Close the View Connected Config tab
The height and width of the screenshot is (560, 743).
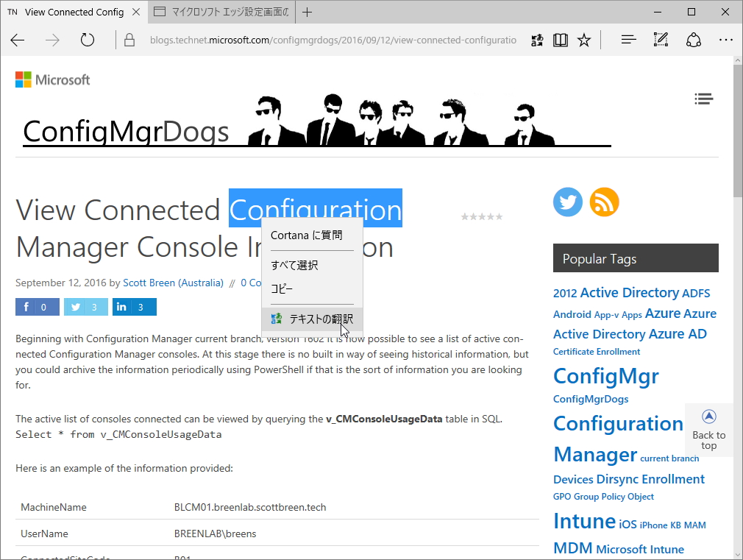click(136, 12)
